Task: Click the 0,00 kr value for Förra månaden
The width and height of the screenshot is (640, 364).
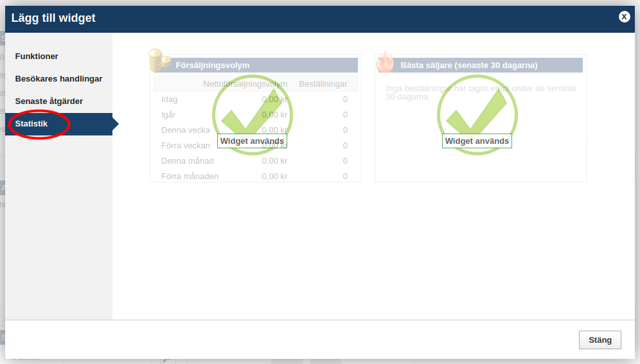Action: point(274,177)
